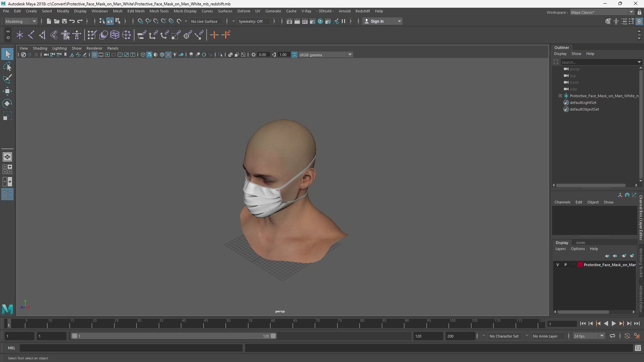
Task: Click the loop playback icon
Action: point(612,336)
